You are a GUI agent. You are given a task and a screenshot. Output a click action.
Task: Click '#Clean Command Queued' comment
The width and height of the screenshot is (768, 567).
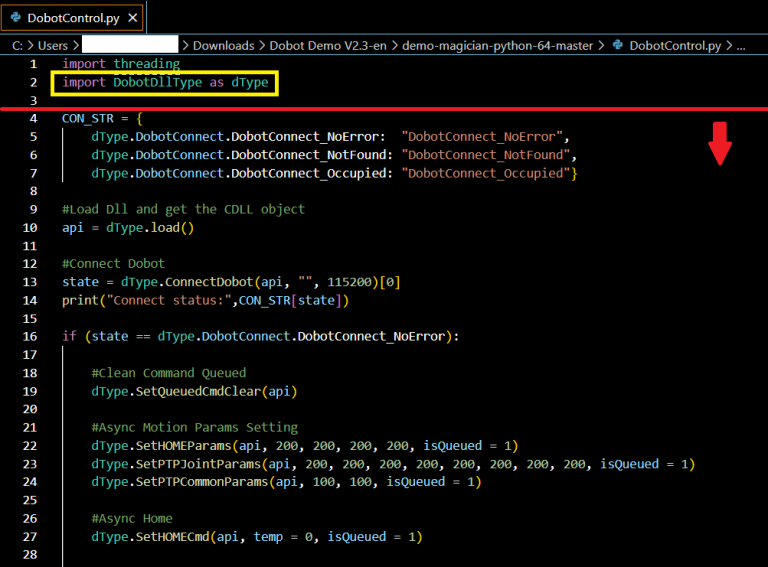coord(168,373)
